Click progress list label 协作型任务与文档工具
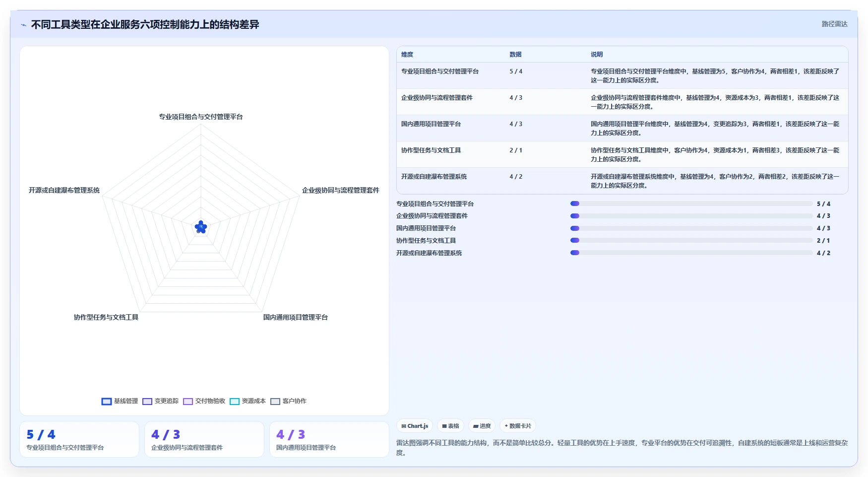 point(426,241)
